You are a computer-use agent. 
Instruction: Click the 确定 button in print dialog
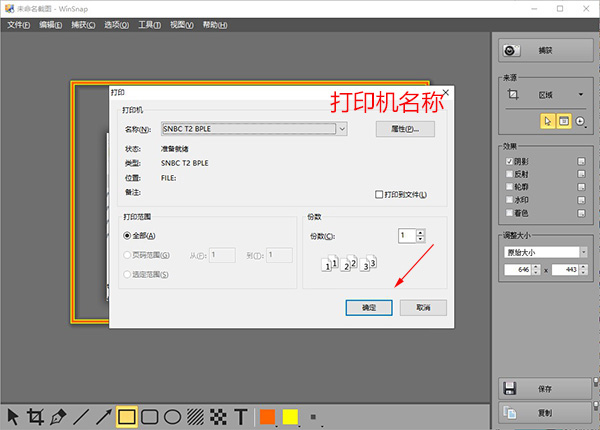[x=369, y=308]
